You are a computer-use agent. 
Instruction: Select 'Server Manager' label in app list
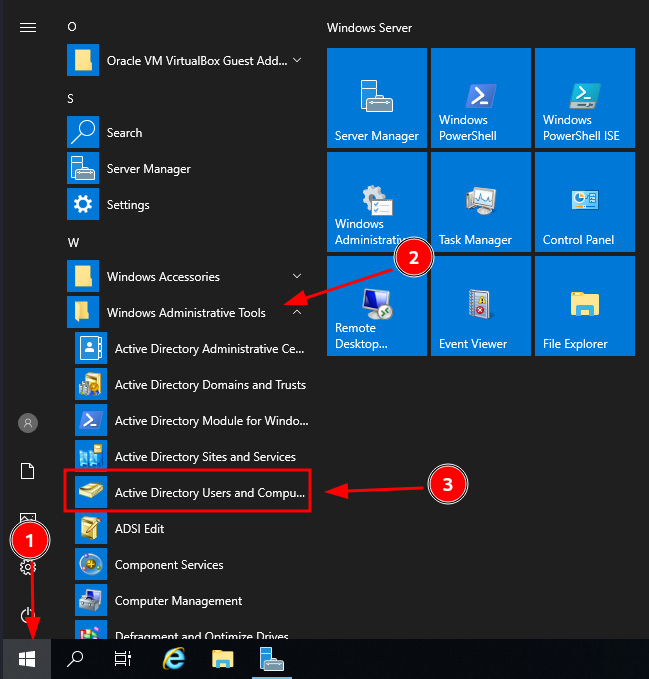[149, 169]
